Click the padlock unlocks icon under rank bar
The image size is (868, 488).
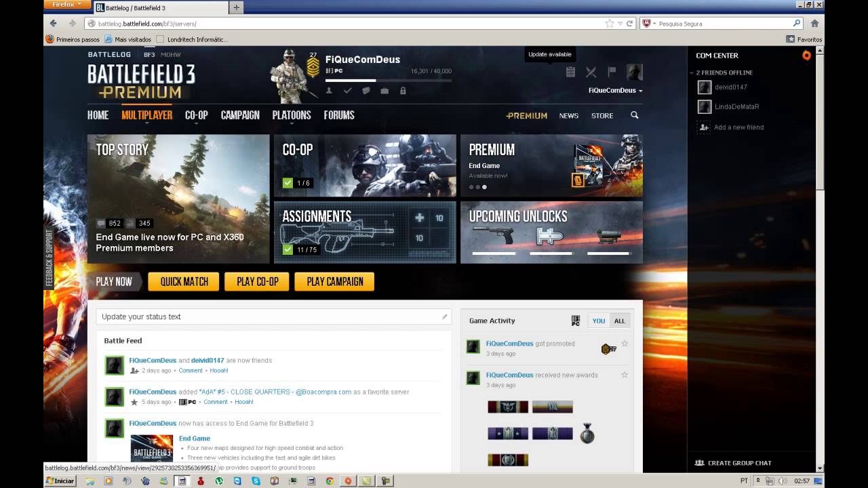coord(403,90)
